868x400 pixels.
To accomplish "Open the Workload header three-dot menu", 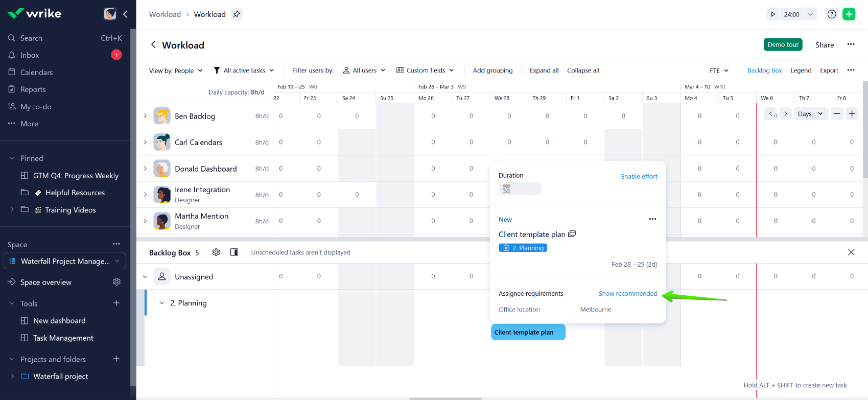I will (x=851, y=44).
